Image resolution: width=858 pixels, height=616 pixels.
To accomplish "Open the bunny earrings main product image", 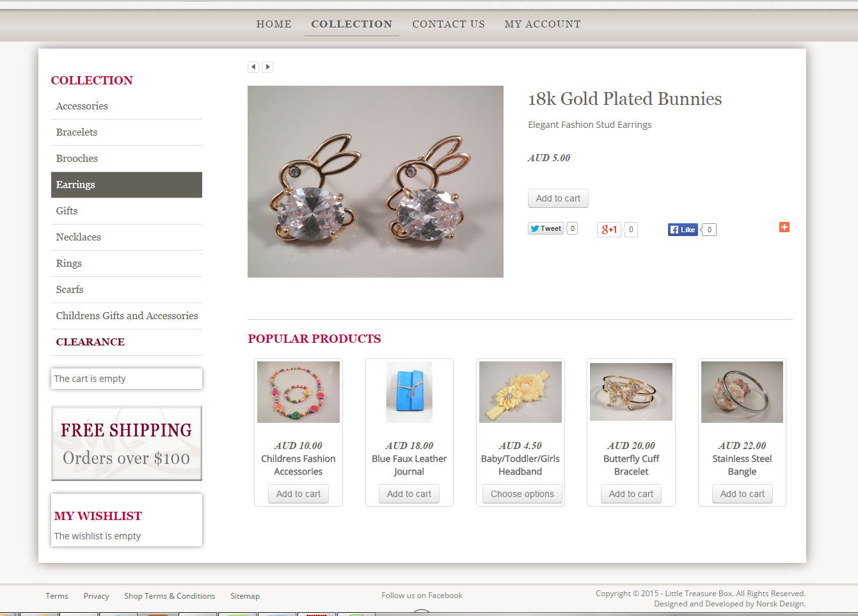I will (376, 182).
